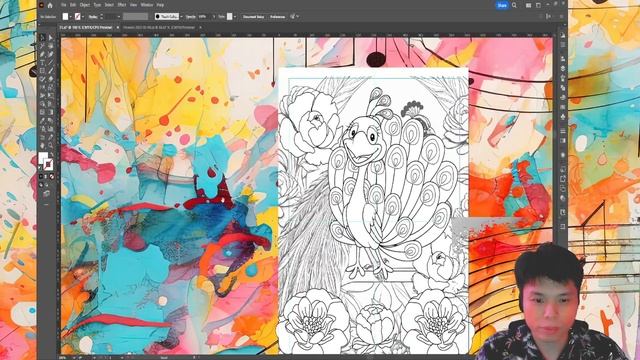Select the Type tool

click(42, 62)
